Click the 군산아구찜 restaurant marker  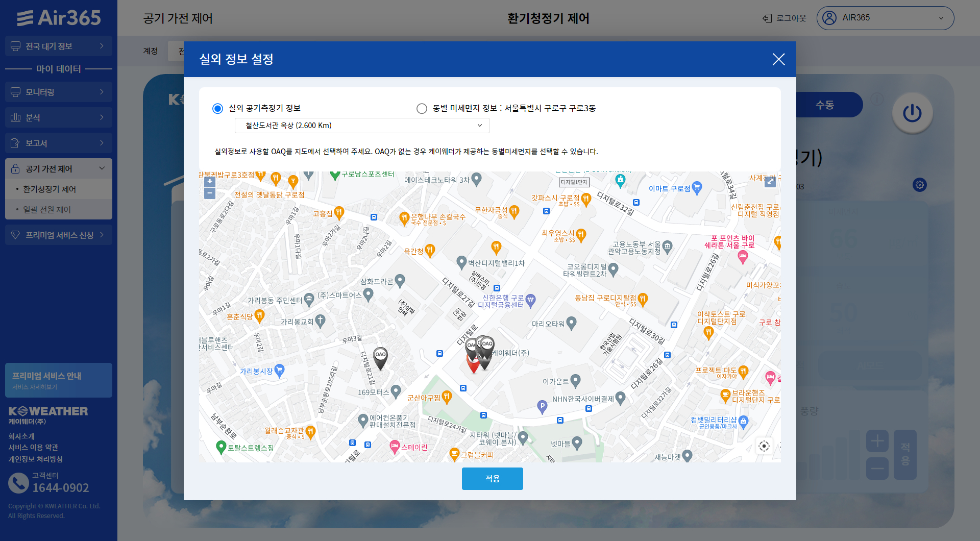pyautogui.click(x=447, y=397)
